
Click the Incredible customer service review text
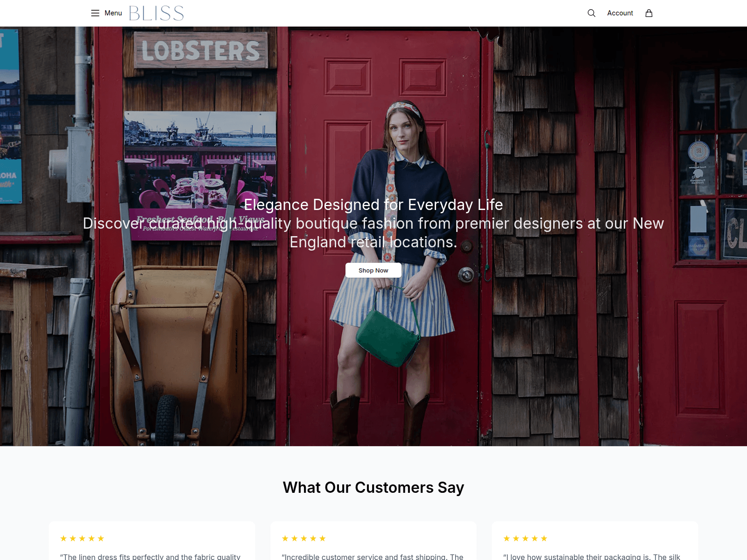tap(373, 556)
